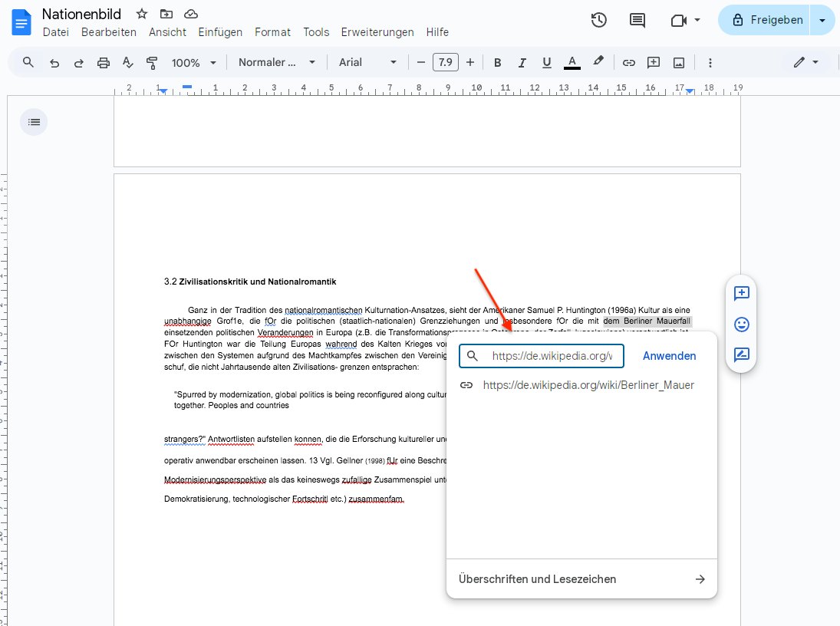Open highlight color marker tool
The height and width of the screenshot is (626, 840).
click(598, 61)
